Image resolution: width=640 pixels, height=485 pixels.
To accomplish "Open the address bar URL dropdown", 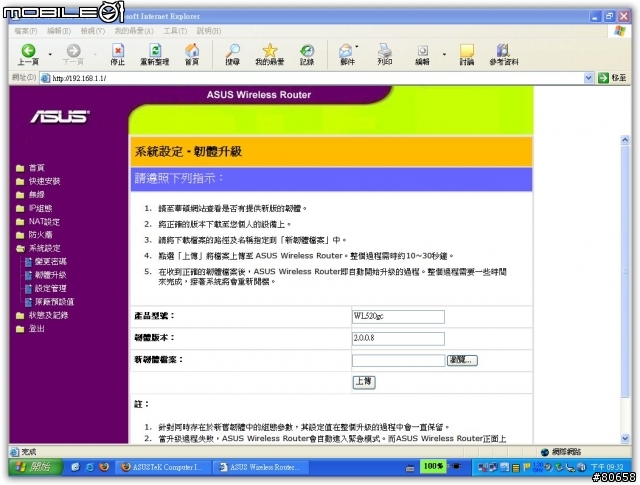I will pos(588,78).
